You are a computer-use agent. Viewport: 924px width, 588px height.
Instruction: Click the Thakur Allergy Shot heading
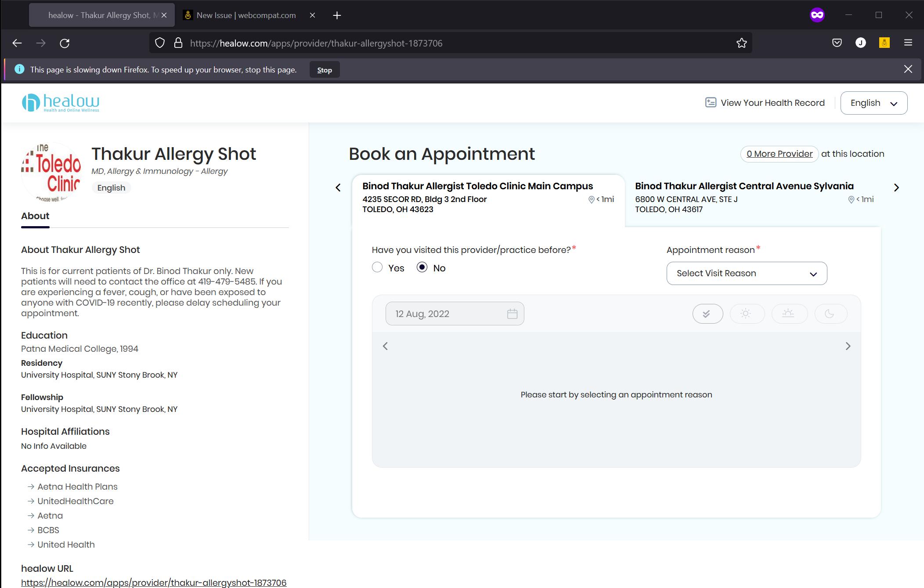(173, 154)
